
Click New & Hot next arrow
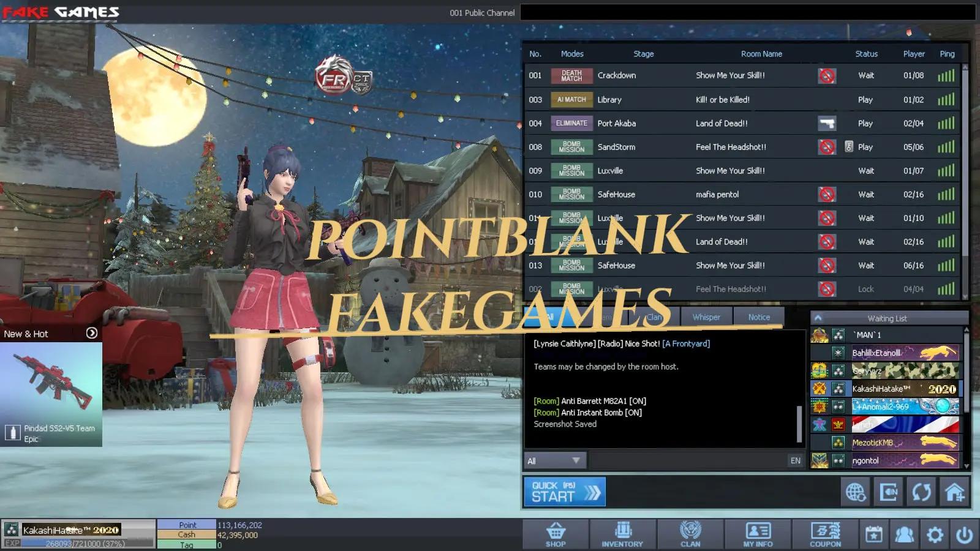coord(92,333)
